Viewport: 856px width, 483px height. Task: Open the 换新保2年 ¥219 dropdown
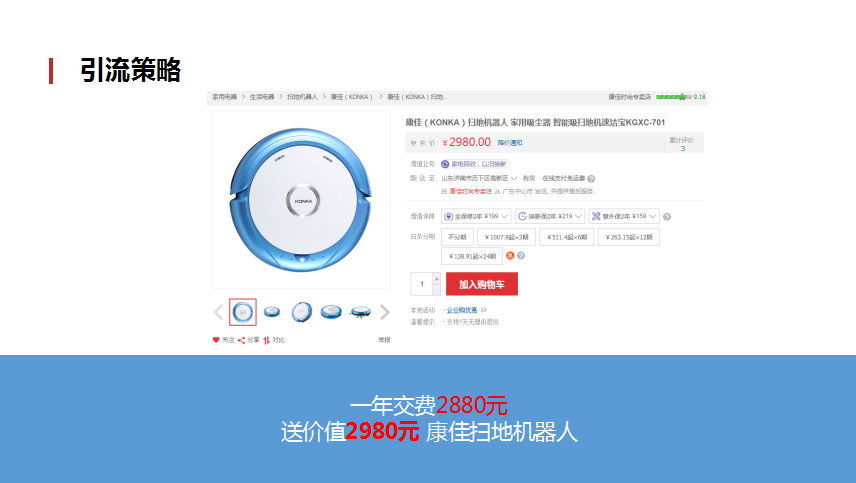pos(550,216)
